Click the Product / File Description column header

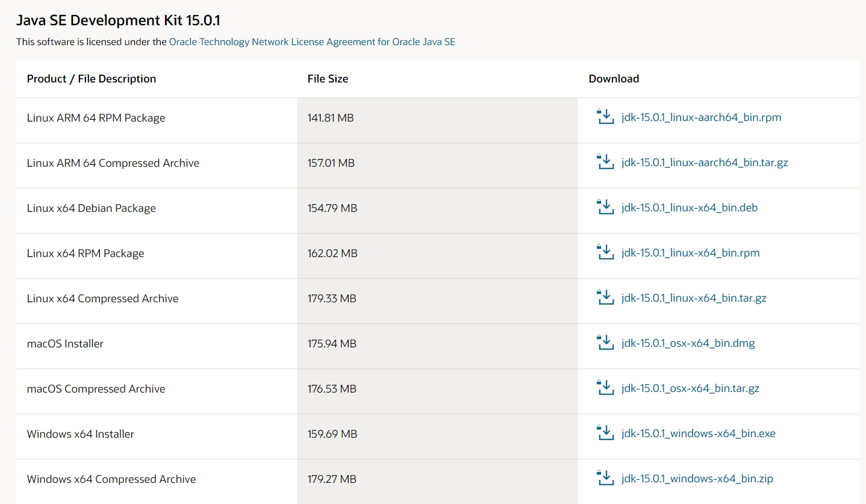pos(92,79)
